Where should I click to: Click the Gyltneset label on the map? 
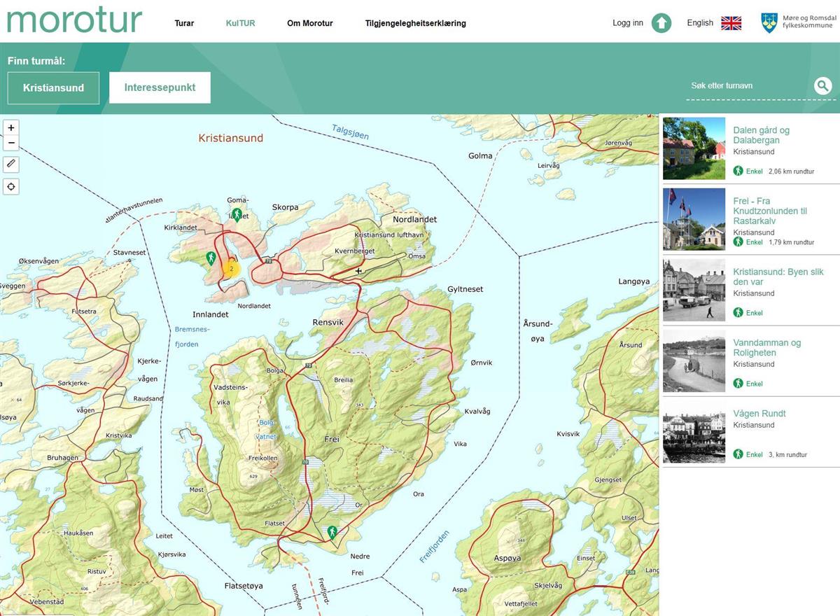(465, 289)
